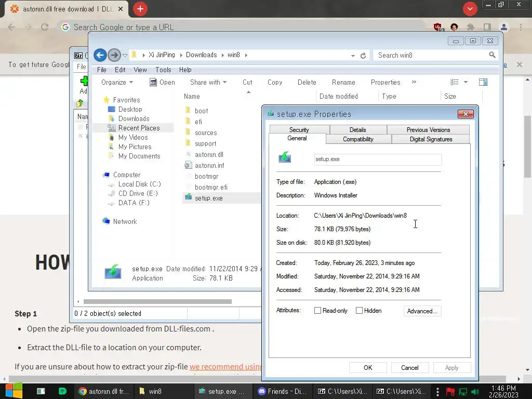Toggle the Explorer preview pane icon
Viewport: 532px width, 399px height.
click(x=483, y=82)
